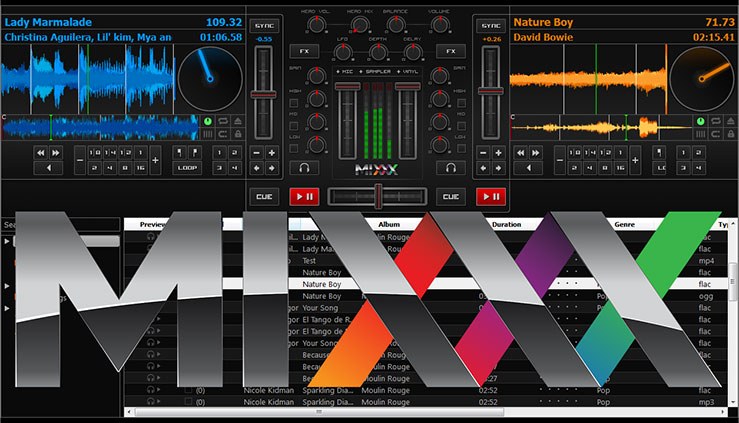The height and width of the screenshot is (423, 739).
Task: Enable left channel LOW kill checkbox
Action: pos(294,148)
